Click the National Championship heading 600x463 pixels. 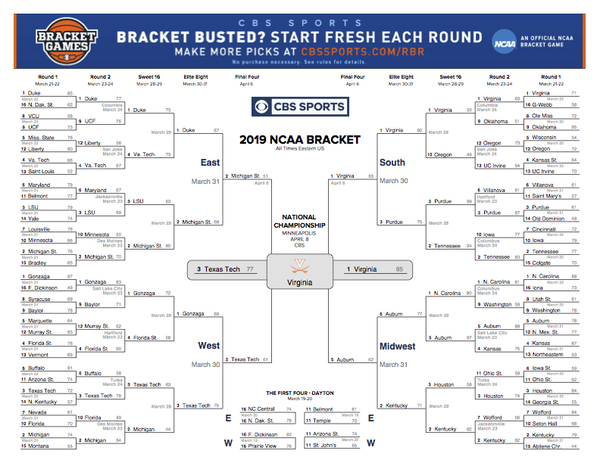click(x=299, y=221)
